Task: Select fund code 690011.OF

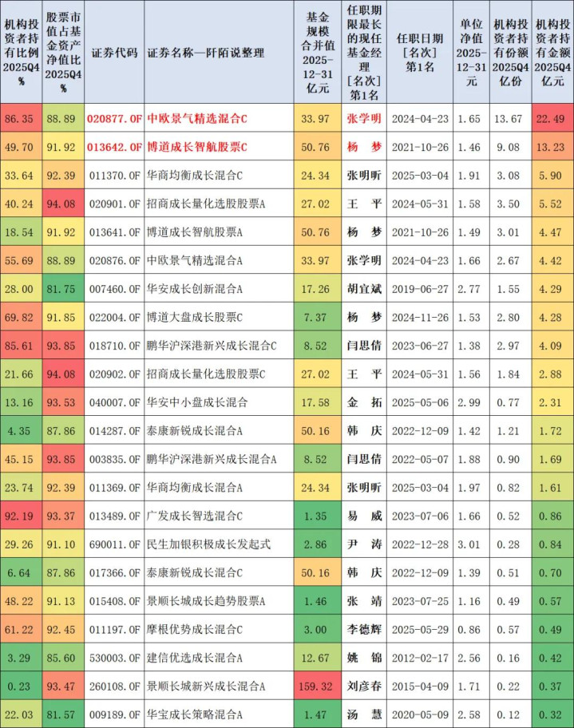Action: click(x=114, y=544)
